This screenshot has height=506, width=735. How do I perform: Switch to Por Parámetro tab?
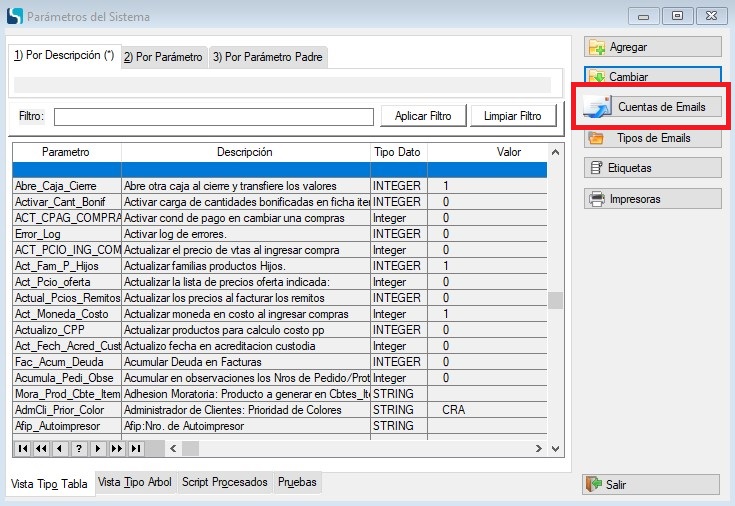tap(163, 58)
